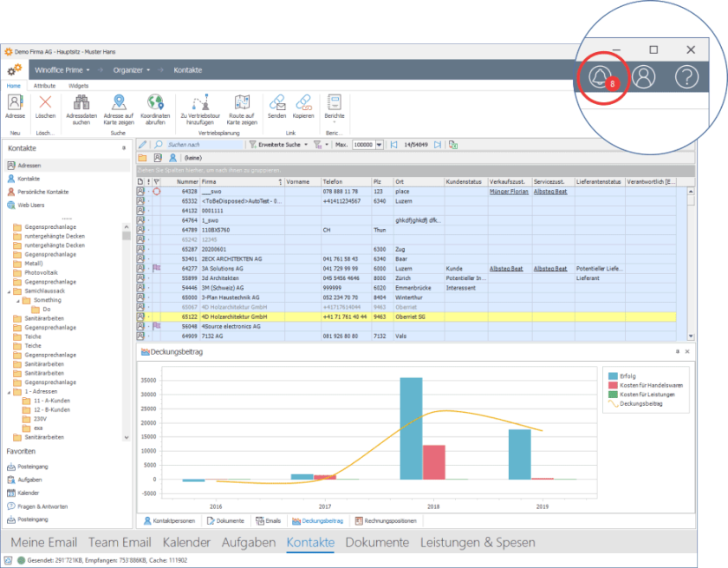Pin the Deckungsbeitrag panel

[678, 351]
